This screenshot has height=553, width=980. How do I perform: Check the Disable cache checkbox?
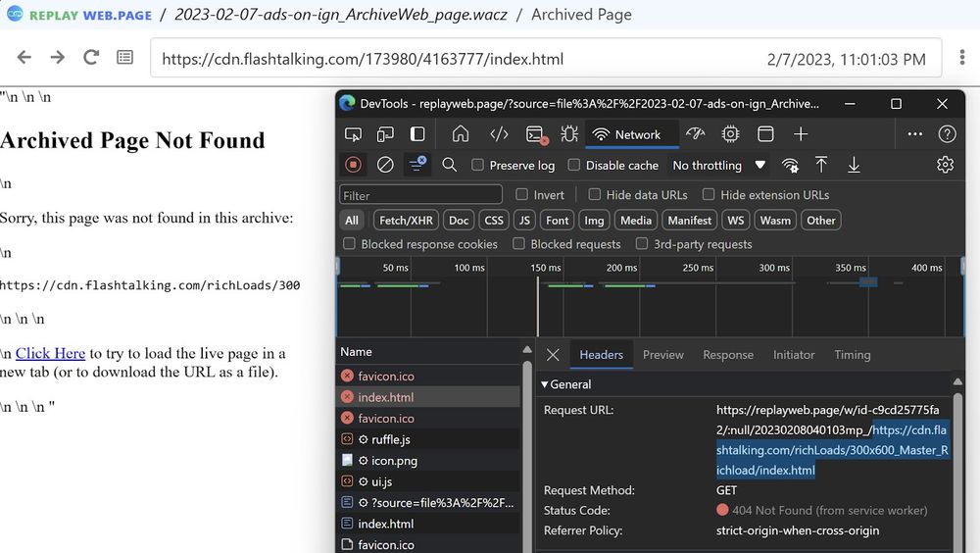tap(574, 166)
